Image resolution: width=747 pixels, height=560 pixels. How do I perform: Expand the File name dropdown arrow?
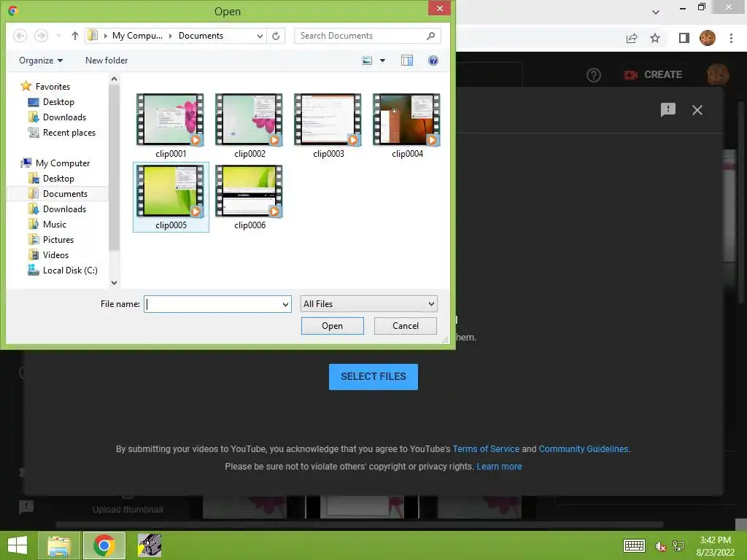pos(285,304)
